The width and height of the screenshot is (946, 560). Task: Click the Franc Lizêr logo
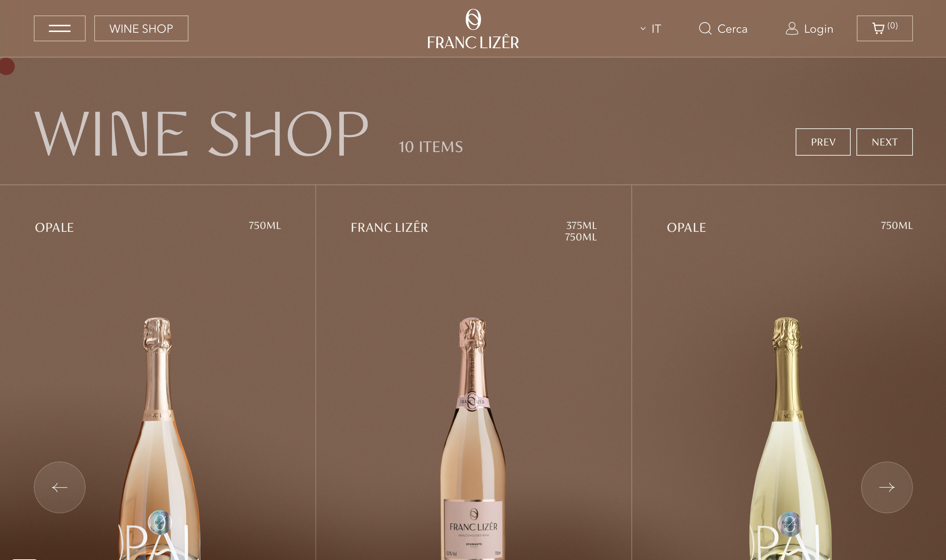tap(473, 29)
